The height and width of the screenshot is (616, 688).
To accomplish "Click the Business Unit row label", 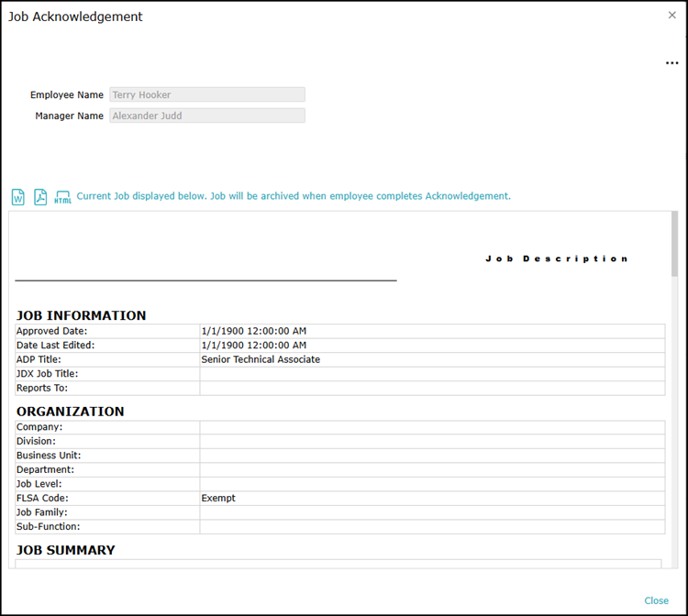I will click(x=49, y=456).
